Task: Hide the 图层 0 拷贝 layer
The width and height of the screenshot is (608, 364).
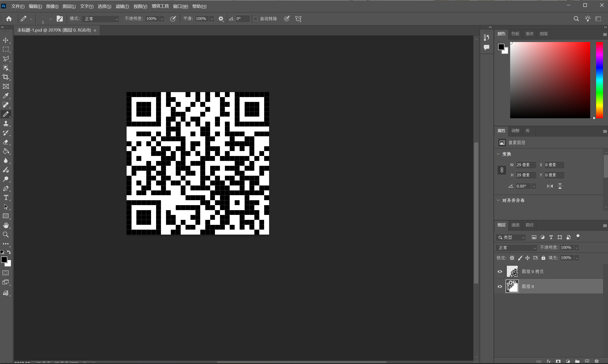Action: tap(500, 272)
